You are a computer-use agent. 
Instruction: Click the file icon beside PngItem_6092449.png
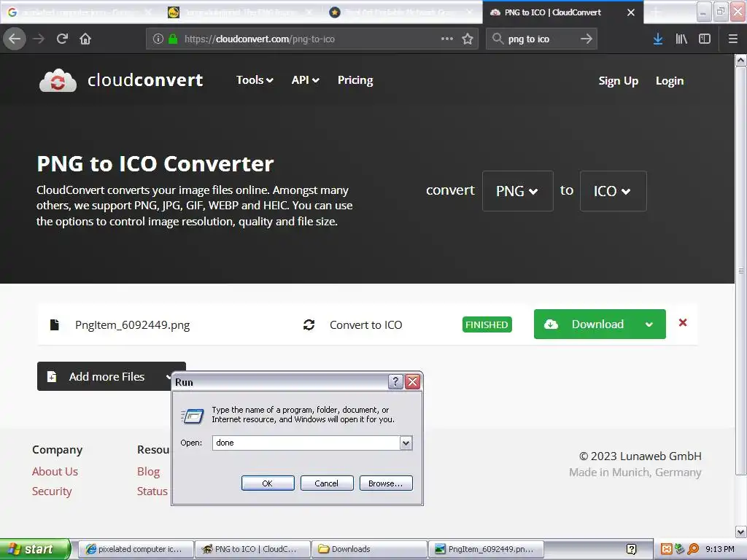coord(54,324)
